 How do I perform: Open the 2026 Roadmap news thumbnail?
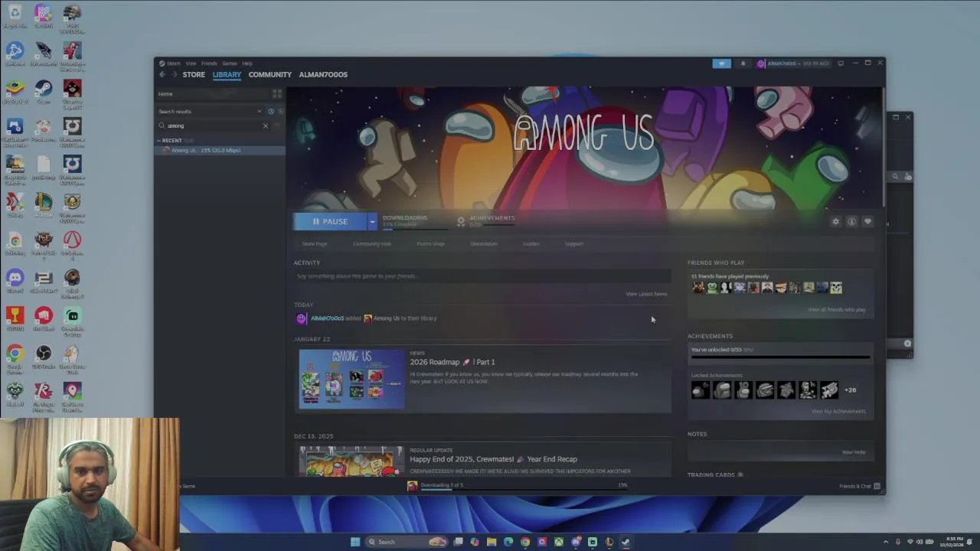(x=351, y=379)
